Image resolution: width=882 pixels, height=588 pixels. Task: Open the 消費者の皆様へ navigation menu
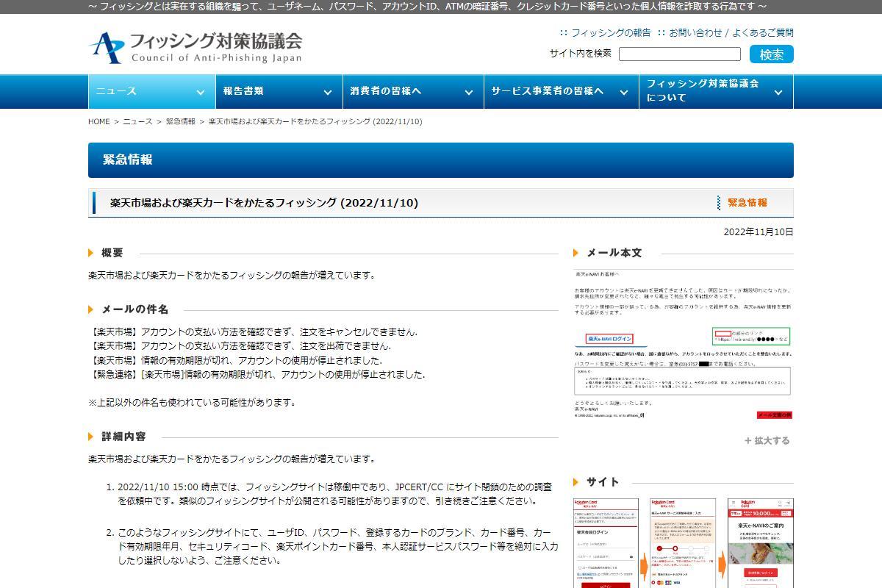pyautogui.click(x=413, y=91)
